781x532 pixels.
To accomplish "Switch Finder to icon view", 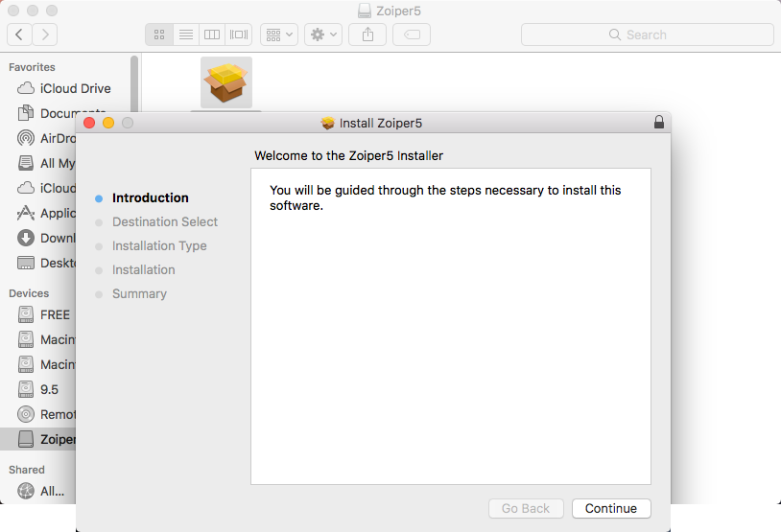I will [x=159, y=35].
